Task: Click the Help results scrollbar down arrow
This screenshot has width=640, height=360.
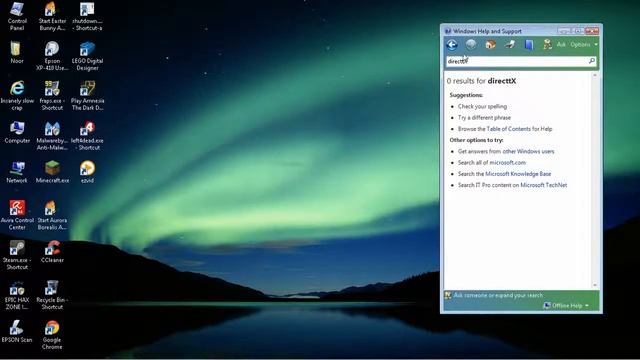Action: pyautogui.click(x=595, y=285)
